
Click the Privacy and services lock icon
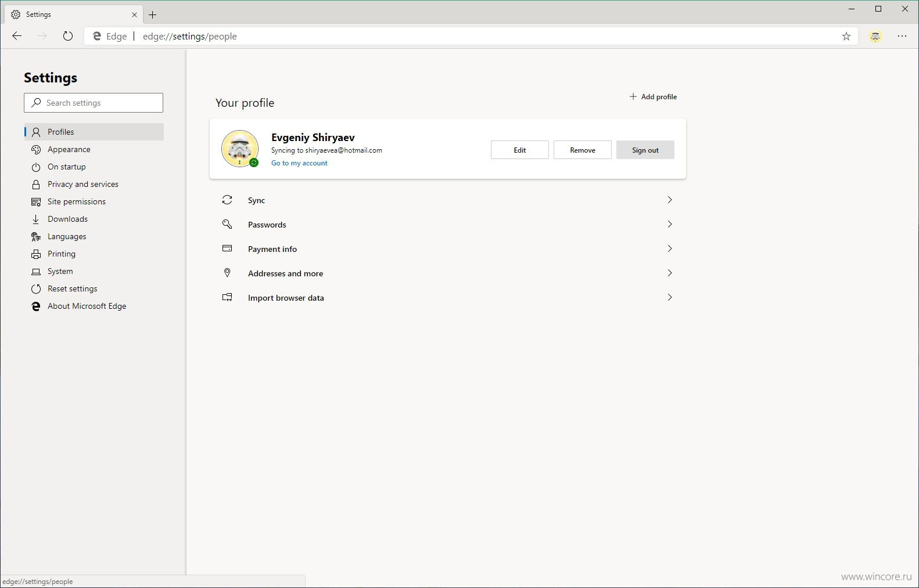(x=36, y=184)
